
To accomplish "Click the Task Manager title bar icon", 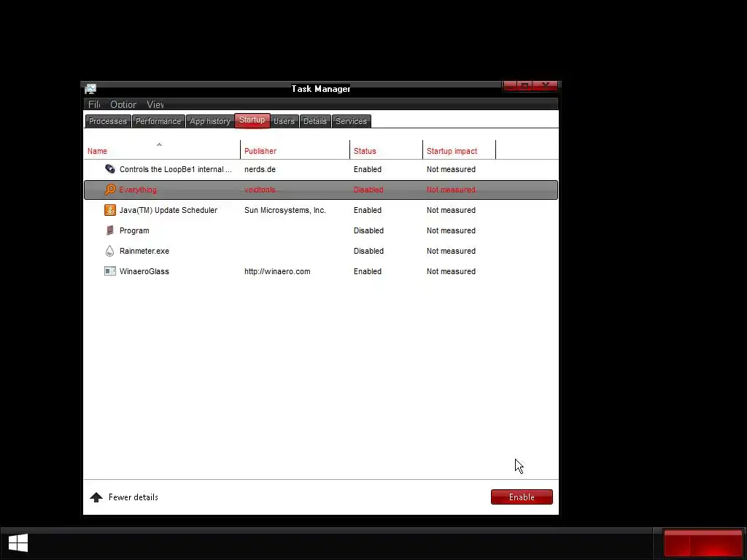I will coord(90,89).
